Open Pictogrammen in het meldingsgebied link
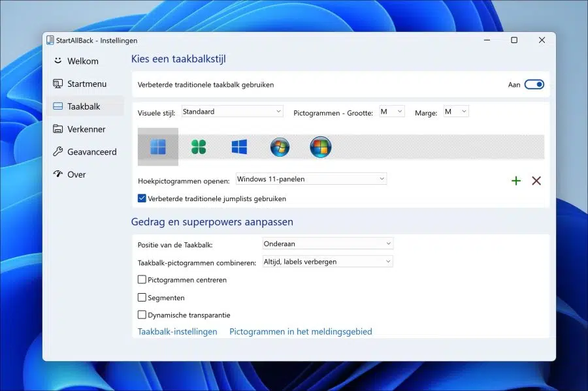Viewport: 588px width, 391px height. 301,332
